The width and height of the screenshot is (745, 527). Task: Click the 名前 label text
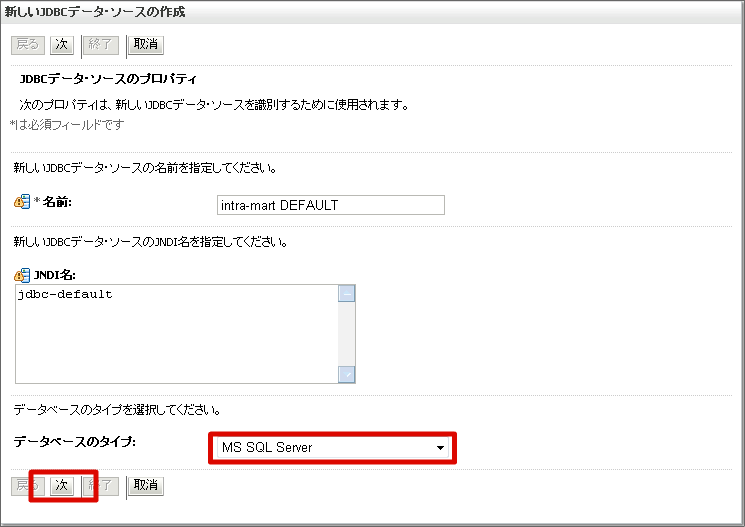pyautogui.click(x=57, y=202)
